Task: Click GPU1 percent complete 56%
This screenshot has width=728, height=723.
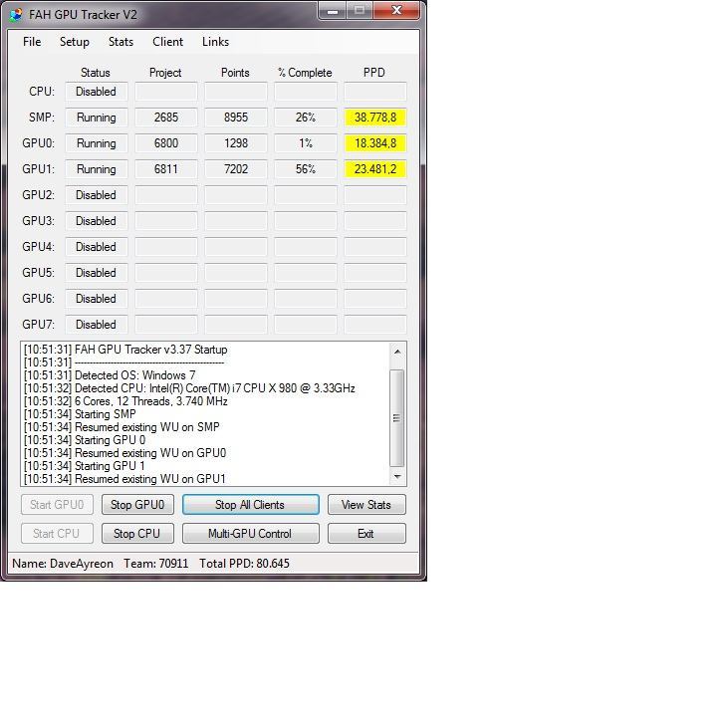Action: (306, 169)
